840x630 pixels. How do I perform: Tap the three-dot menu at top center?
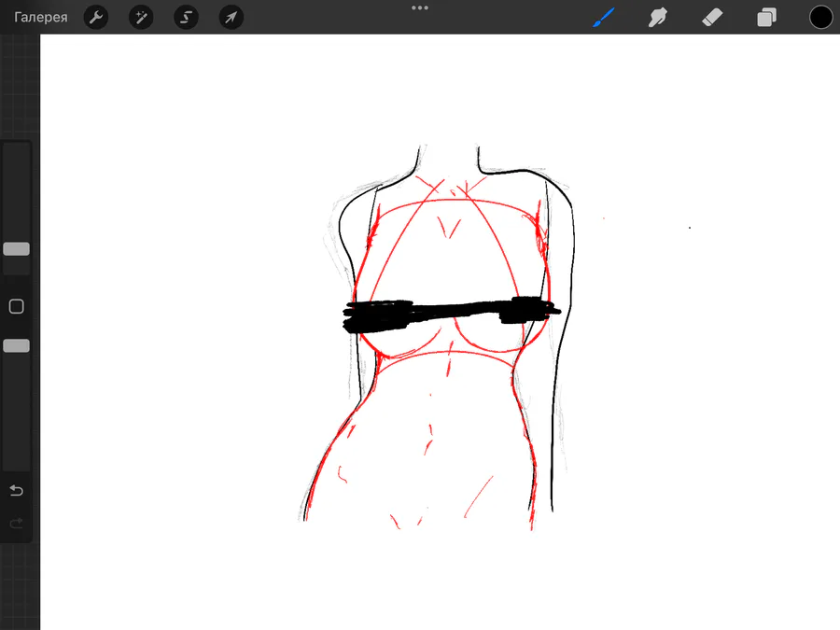pyautogui.click(x=420, y=8)
